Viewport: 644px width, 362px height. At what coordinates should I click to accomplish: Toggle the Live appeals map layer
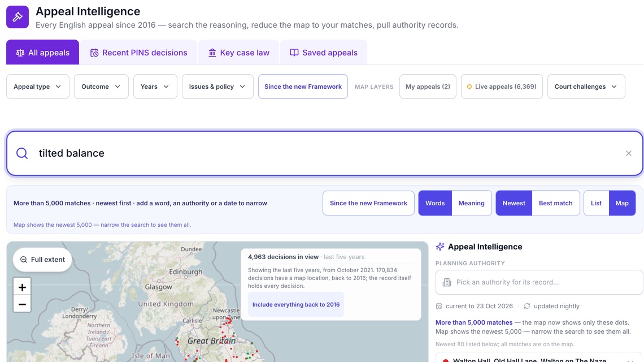click(502, 87)
